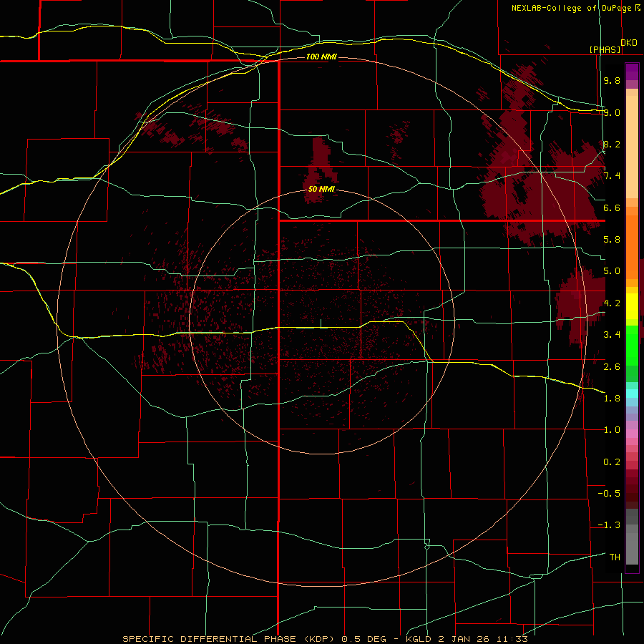Screen dimensions: 644x644
Task: Select the TH legend label
Action: tap(615, 557)
